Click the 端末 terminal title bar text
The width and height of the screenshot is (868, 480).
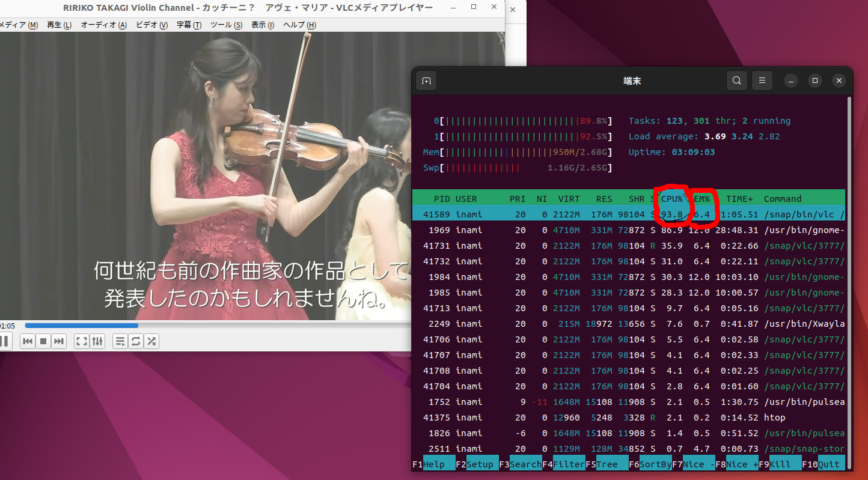coord(632,81)
